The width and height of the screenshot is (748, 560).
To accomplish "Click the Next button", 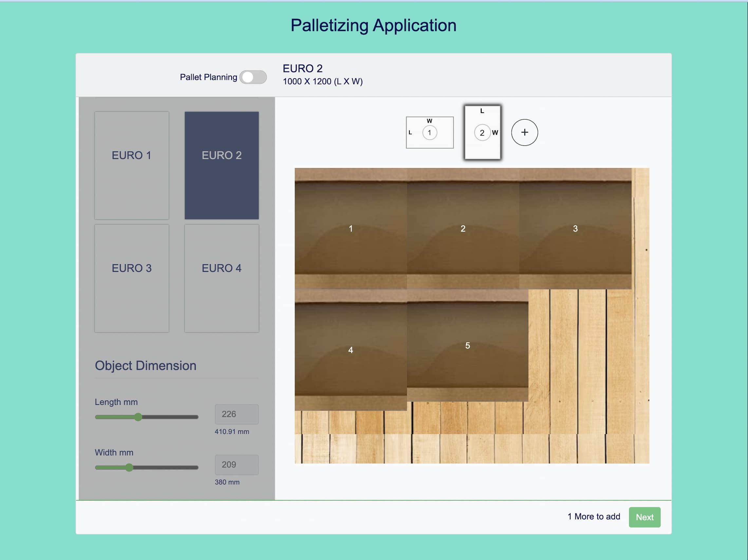I will click(644, 517).
